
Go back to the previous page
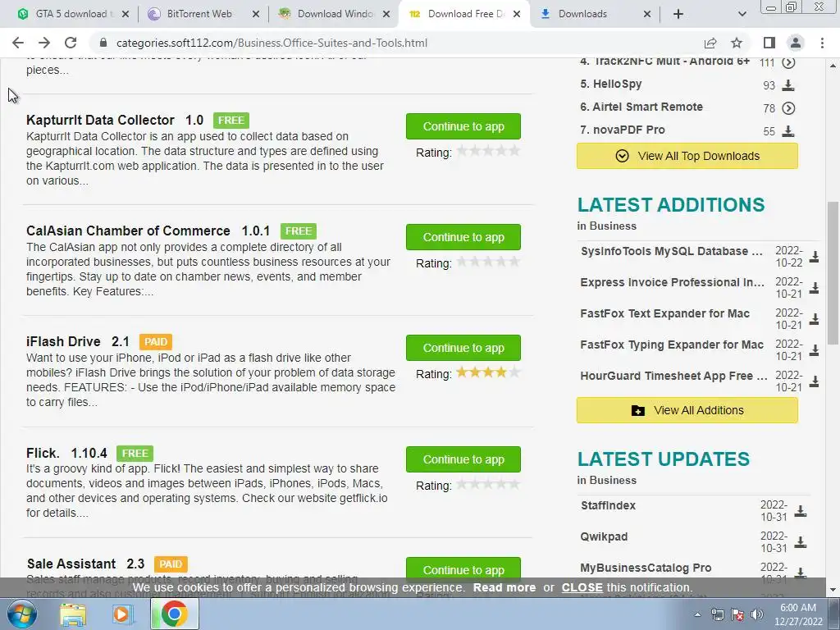(18, 43)
